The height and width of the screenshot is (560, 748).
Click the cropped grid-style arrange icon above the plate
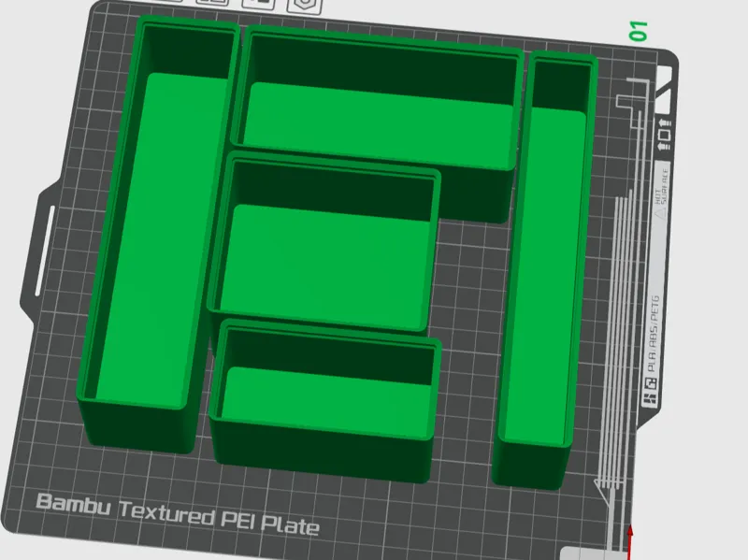(x=212, y=2)
